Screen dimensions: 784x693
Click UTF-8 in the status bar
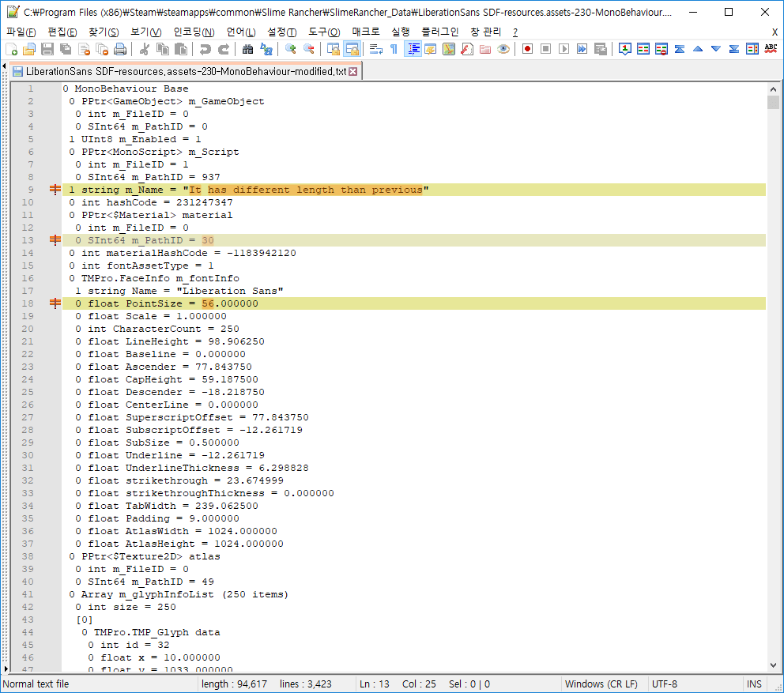662,684
